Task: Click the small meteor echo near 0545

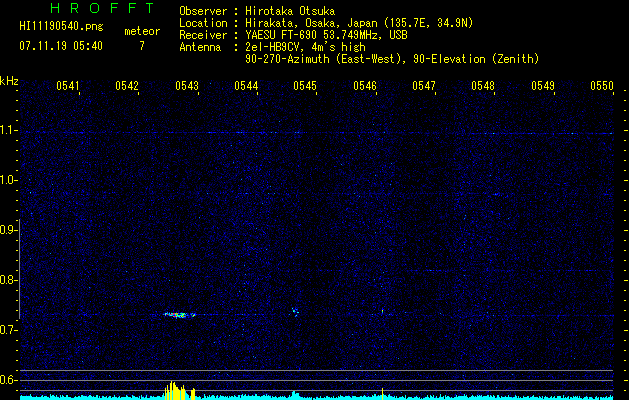Action: (295, 312)
